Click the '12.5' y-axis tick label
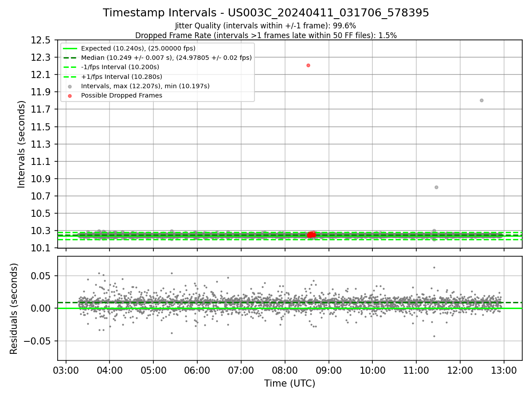The width and height of the screenshot is (532, 399). pyautogui.click(x=41, y=40)
